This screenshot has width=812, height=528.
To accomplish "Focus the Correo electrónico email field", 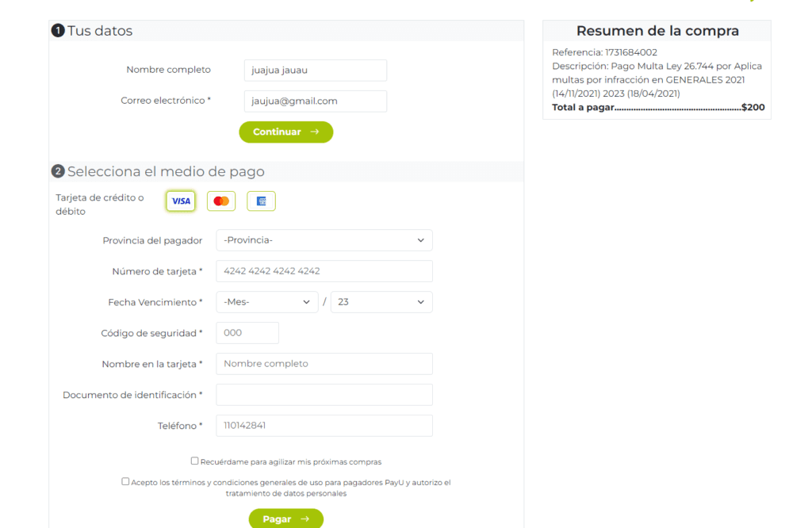I will [315, 101].
